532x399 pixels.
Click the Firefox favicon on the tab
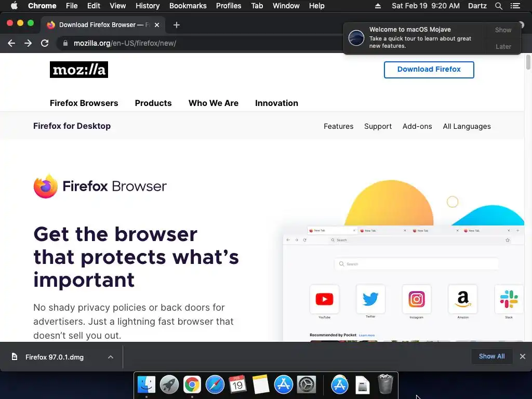pyautogui.click(x=51, y=25)
